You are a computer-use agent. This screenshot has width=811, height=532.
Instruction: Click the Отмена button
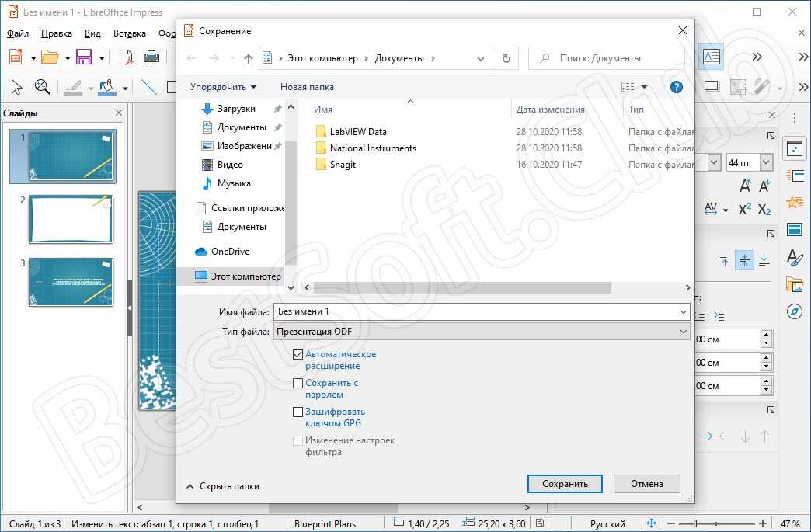[x=646, y=483]
